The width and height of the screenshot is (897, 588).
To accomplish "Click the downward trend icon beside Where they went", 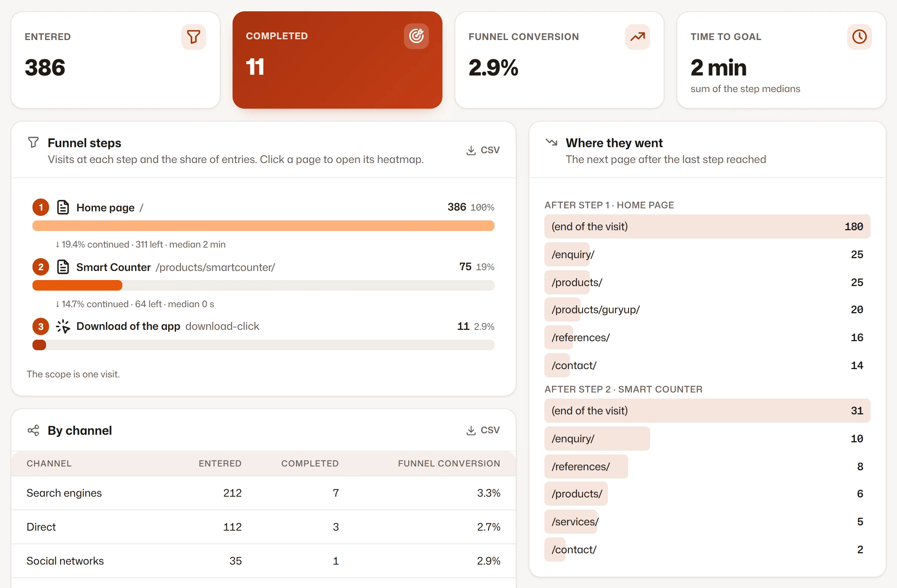I will tap(551, 142).
